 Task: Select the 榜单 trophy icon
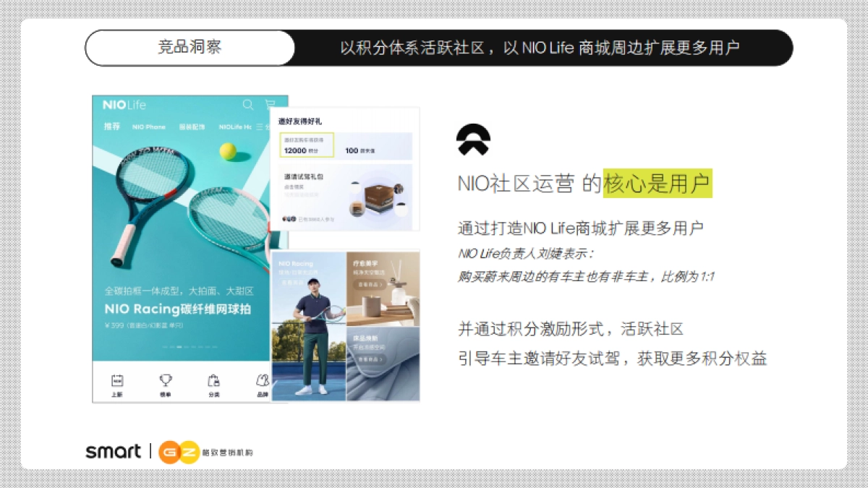(x=166, y=380)
